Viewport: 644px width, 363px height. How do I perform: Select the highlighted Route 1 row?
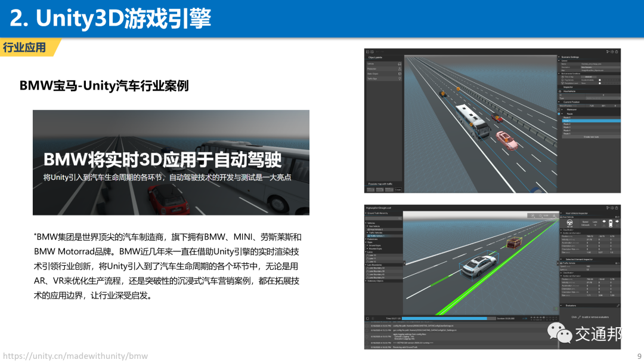click(592, 121)
